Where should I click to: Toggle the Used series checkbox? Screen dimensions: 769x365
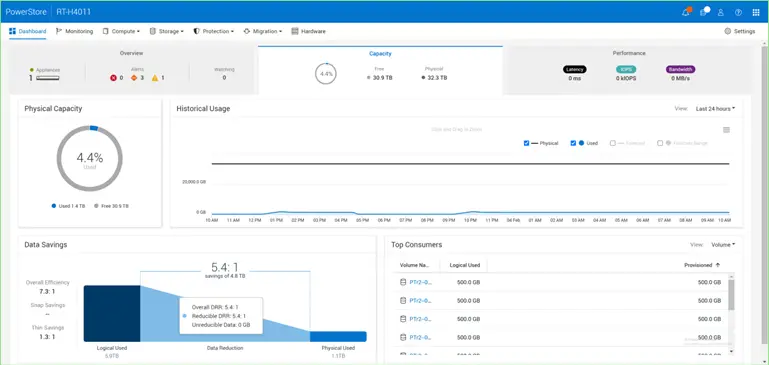point(573,143)
